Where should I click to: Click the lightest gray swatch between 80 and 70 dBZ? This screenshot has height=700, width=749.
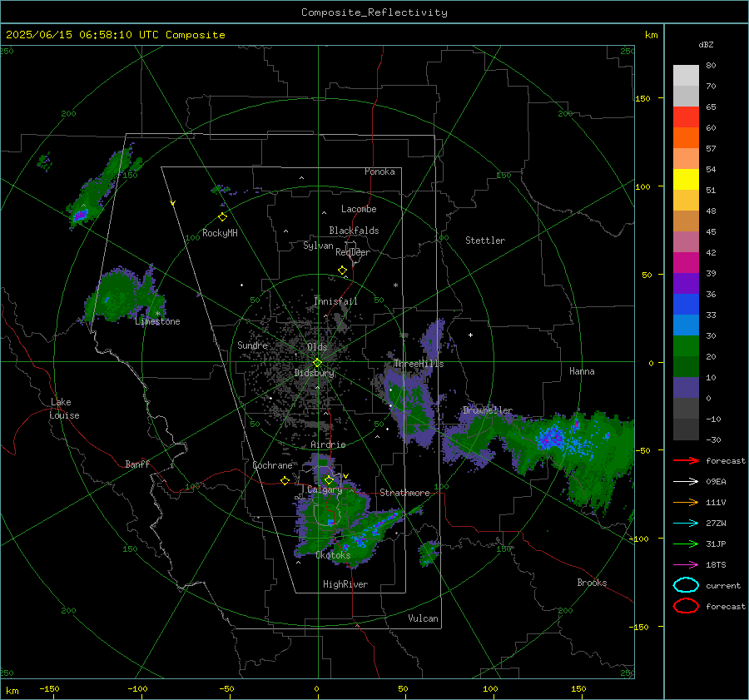pos(686,76)
